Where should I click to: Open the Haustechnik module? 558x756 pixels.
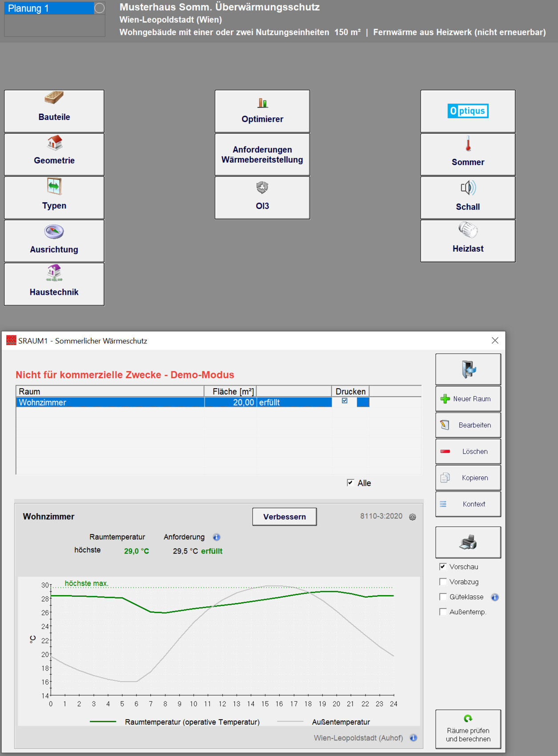pos(54,284)
